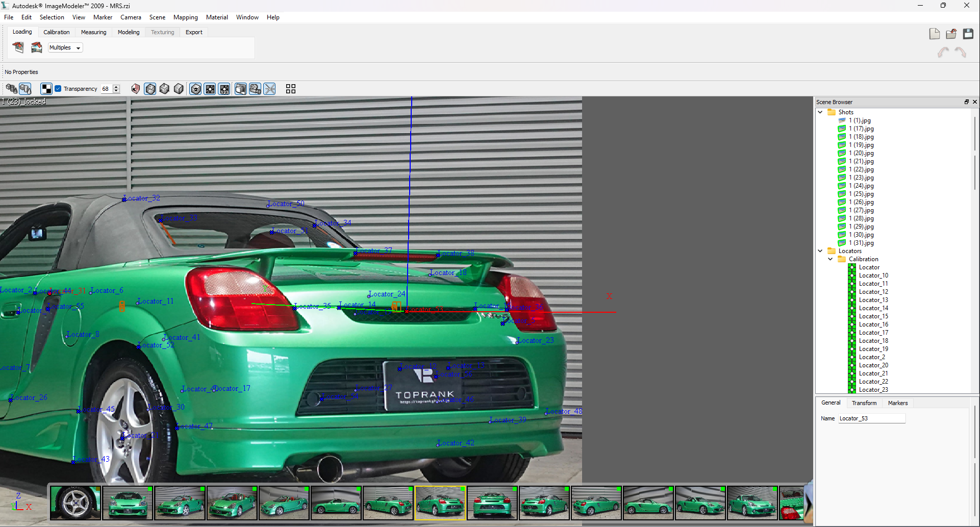Collapse the Calibration folder node
The image size is (980, 527).
click(x=831, y=259)
